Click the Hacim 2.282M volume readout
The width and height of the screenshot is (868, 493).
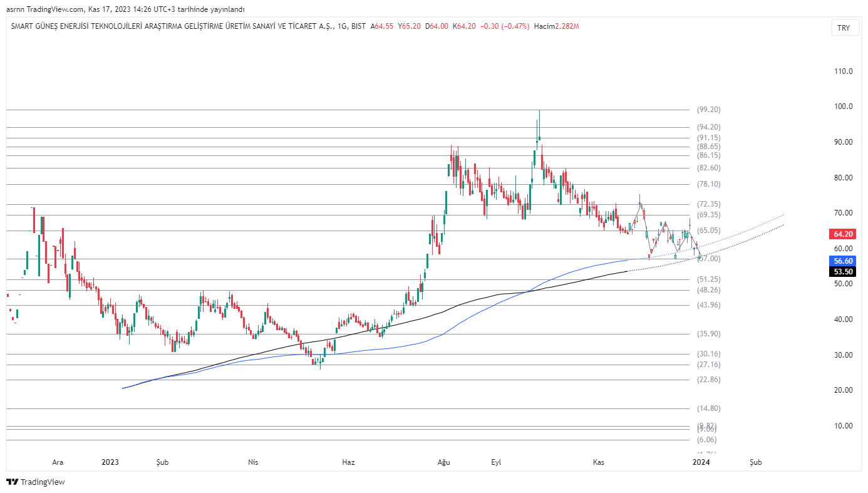click(x=557, y=26)
